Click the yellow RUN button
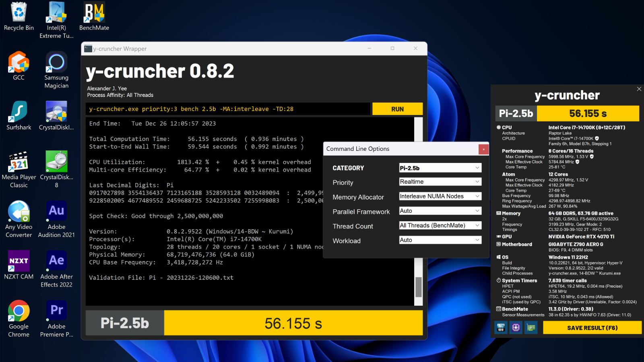This screenshot has height=362, width=644. point(397,109)
